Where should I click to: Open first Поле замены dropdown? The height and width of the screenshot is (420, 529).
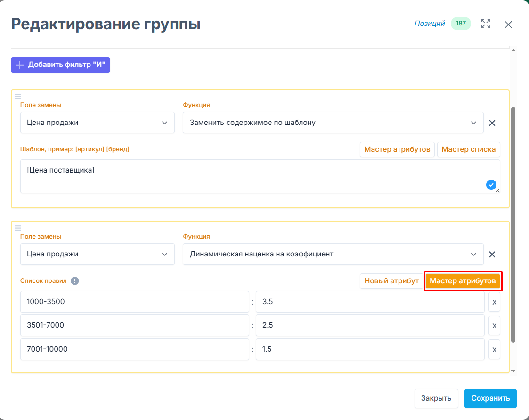pos(97,123)
